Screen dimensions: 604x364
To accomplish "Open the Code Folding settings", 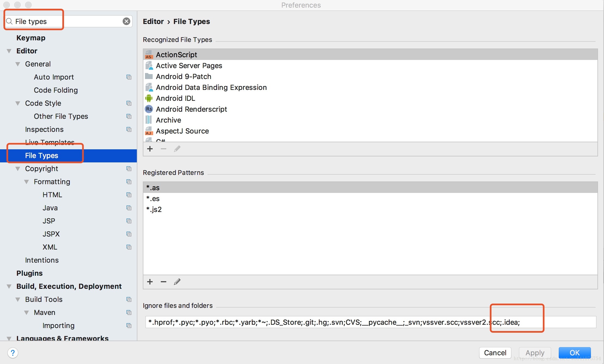I will pyautogui.click(x=56, y=90).
